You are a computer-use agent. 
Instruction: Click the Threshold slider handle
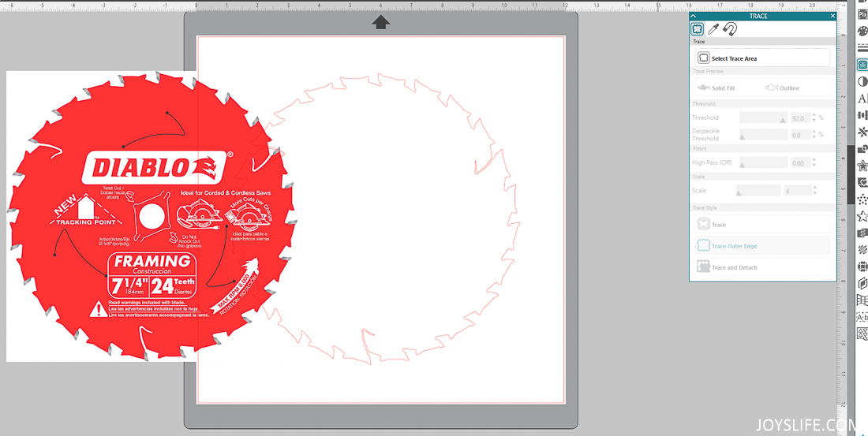tap(783, 120)
